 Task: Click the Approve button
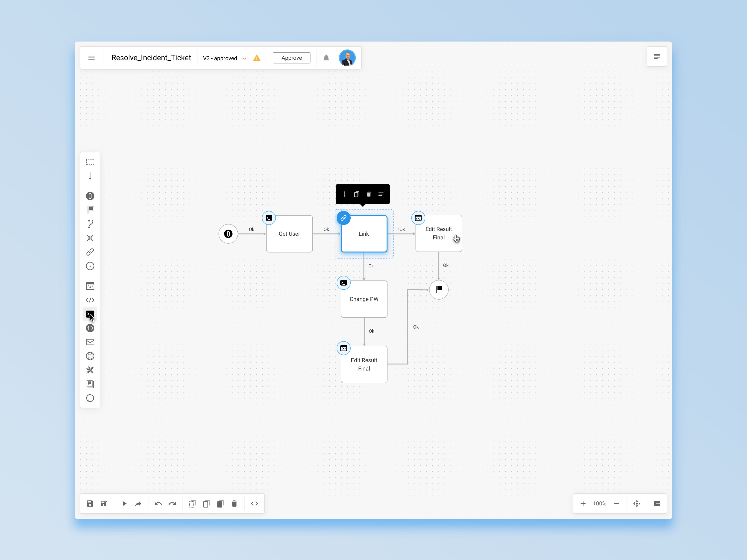tap(291, 58)
